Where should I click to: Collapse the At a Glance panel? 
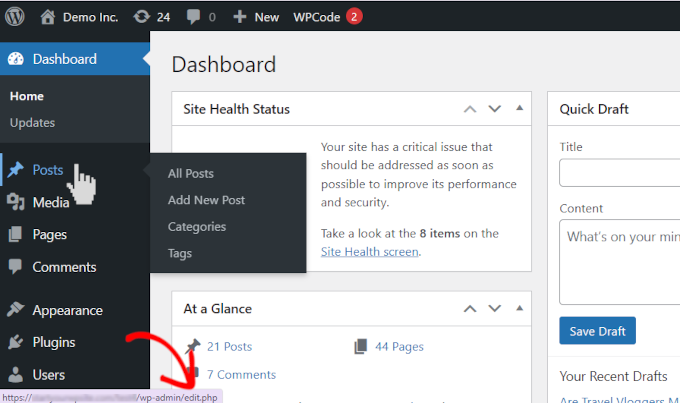[518, 309]
